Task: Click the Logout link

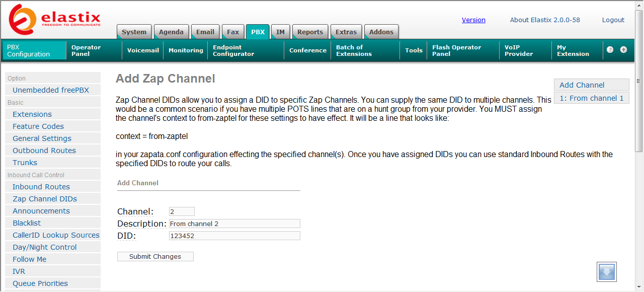Action: (613, 20)
